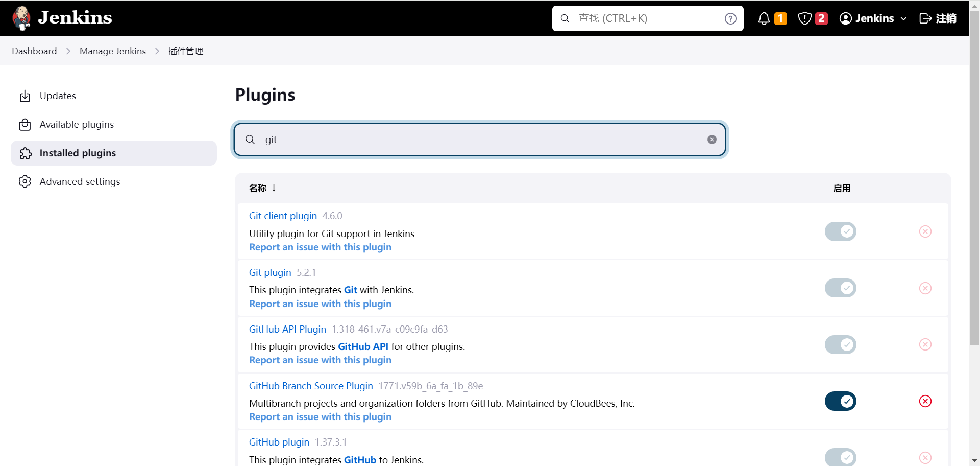Uninstall the GitHub Branch Source Plugin
This screenshot has width=980, height=466.
click(x=925, y=401)
